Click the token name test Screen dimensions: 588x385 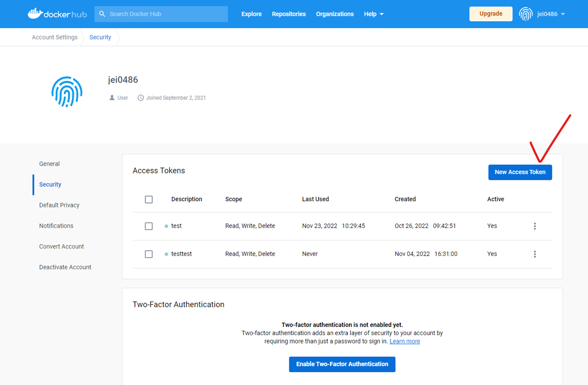pos(176,226)
